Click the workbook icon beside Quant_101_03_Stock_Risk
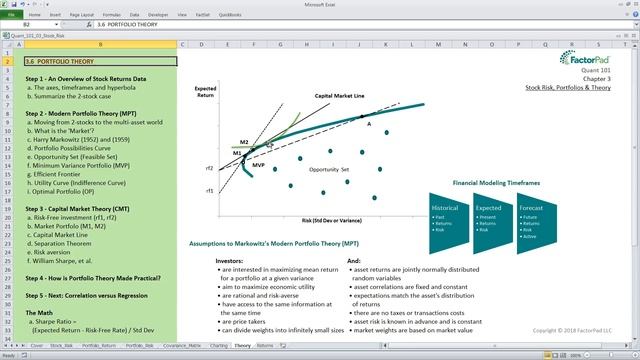The image size is (640, 360). coord(6,36)
